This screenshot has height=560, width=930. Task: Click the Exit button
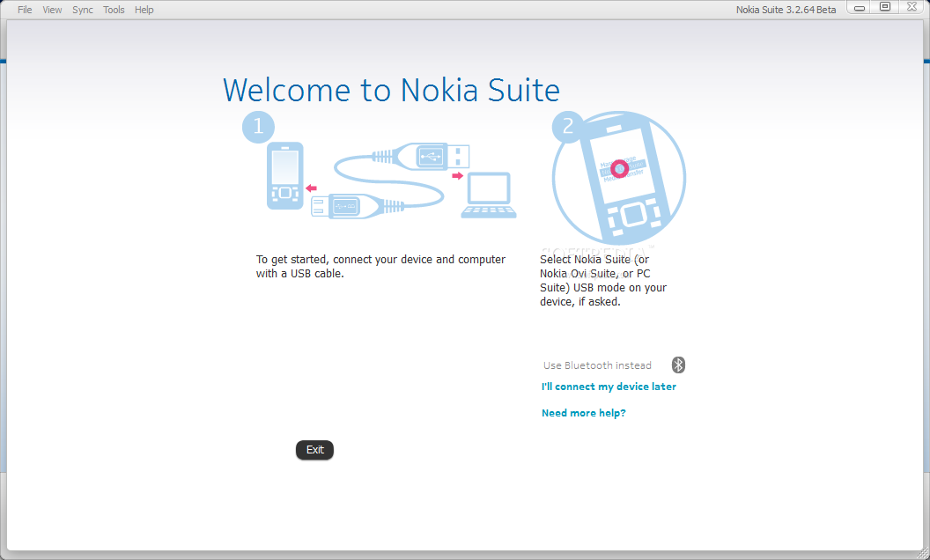pos(315,450)
